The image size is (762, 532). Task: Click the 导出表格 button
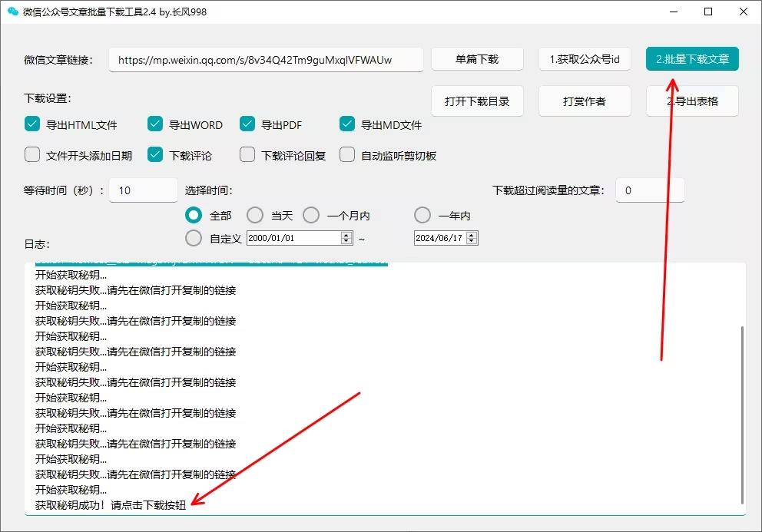pyautogui.click(x=692, y=101)
